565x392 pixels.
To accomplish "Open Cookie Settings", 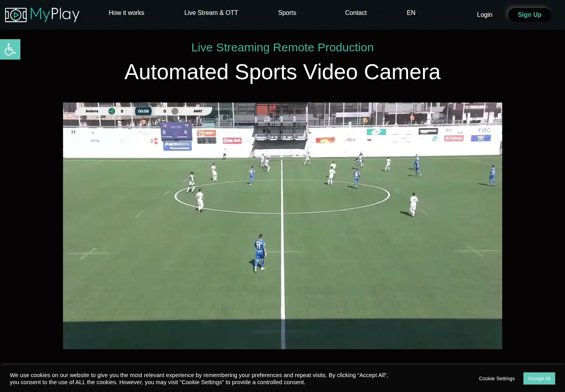I will click(497, 378).
